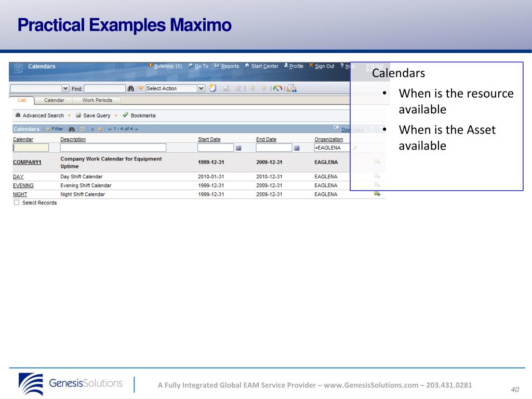Click the Description filter input field
The width and height of the screenshot is (532, 399).
(x=113, y=148)
